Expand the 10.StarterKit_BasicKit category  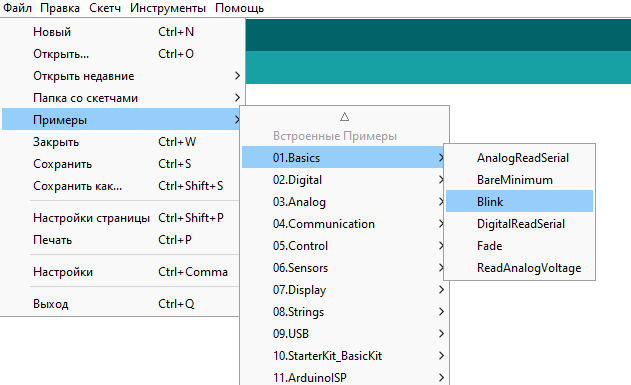pos(344,356)
